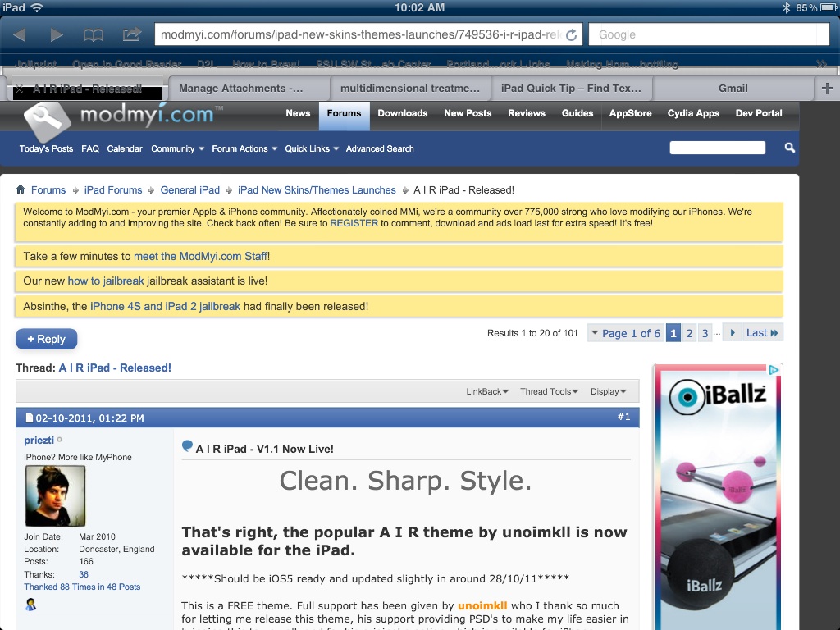Expand the Community dropdown
This screenshot has height=630, width=840.
(x=177, y=149)
